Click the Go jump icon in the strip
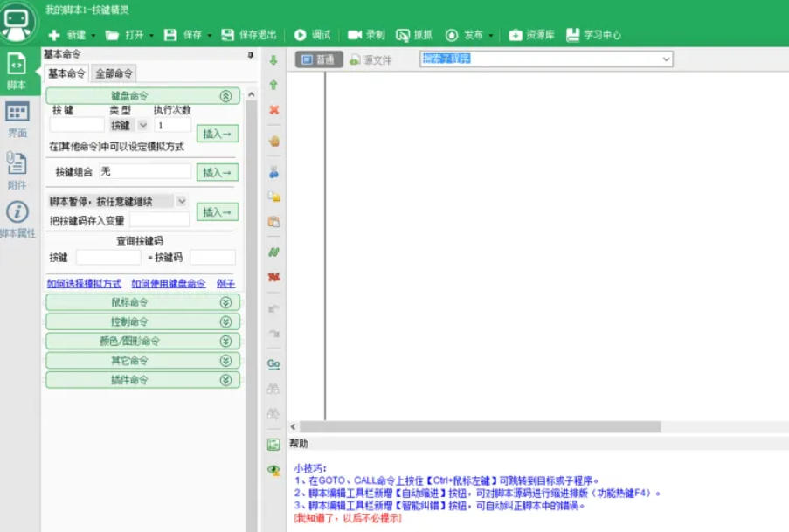The width and height of the screenshot is (789, 532). pyautogui.click(x=273, y=364)
